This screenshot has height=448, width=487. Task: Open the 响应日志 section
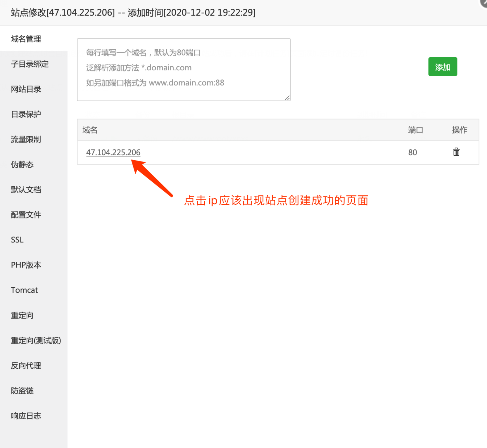[x=26, y=416]
